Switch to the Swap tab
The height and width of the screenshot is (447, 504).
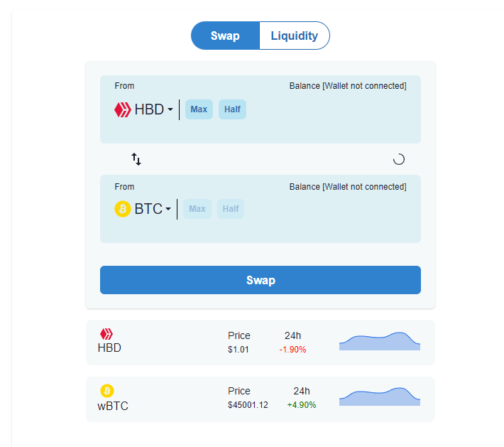[225, 36]
